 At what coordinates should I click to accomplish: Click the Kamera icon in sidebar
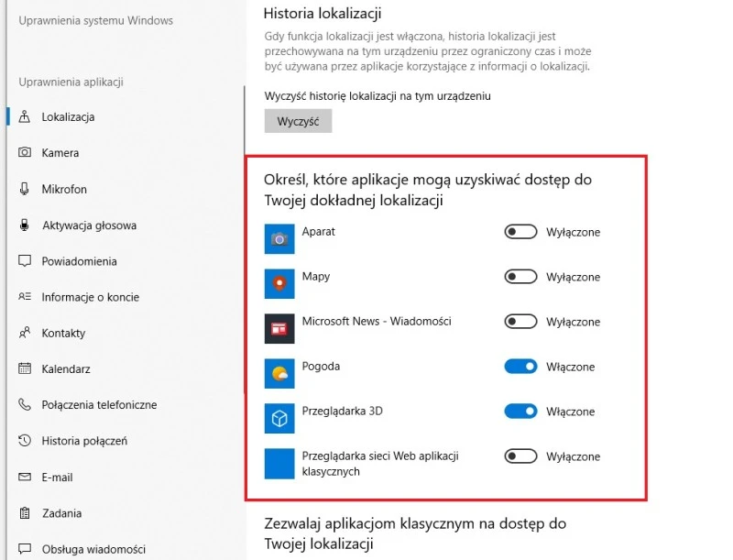(x=25, y=153)
